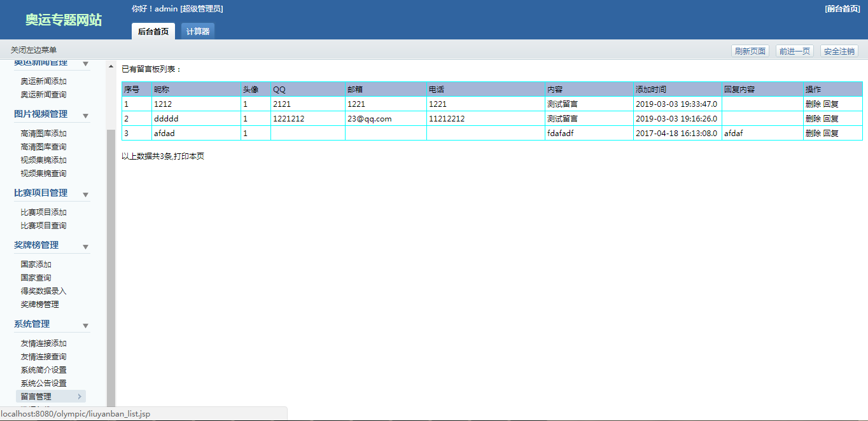Collapse the 系统管理 section arrow
Image resolution: width=868 pixels, height=421 pixels.
pyautogui.click(x=85, y=326)
